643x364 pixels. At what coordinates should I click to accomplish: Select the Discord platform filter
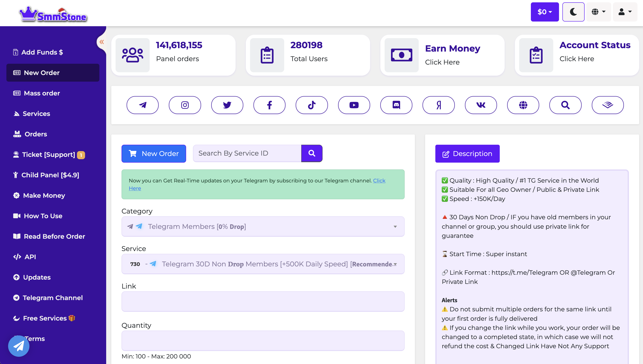396,105
